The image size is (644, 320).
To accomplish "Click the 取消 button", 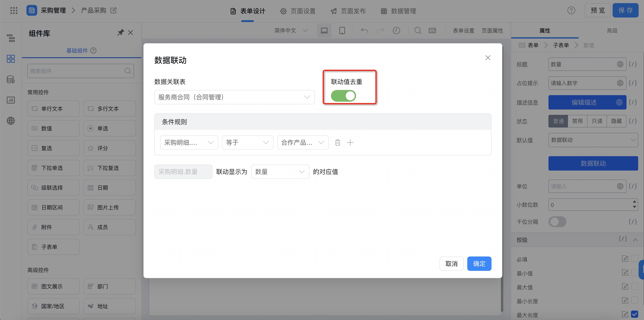I will [x=451, y=263].
